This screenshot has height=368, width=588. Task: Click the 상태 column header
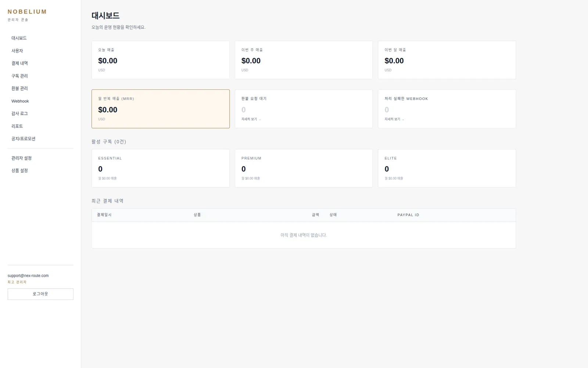[x=333, y=215]
